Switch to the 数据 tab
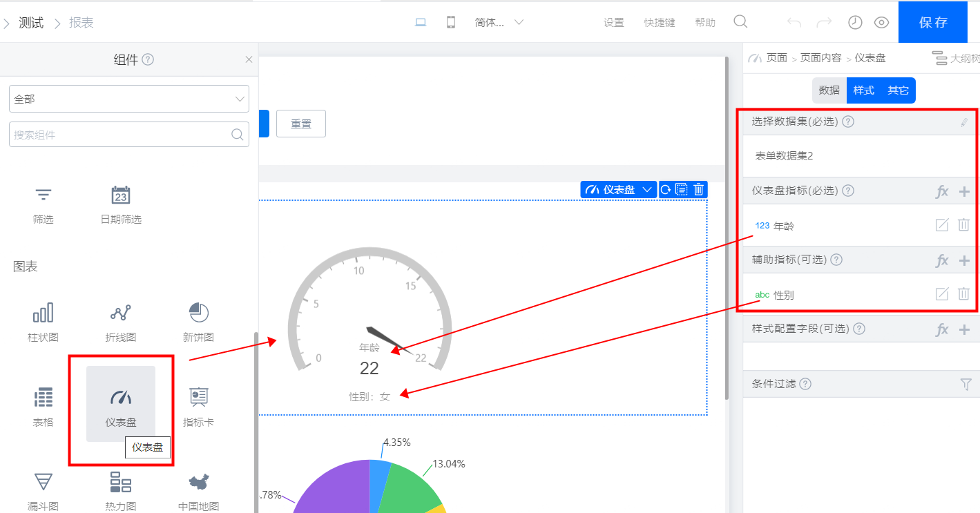Viewport: 980px width, 513px height. (x=829, y=90)
